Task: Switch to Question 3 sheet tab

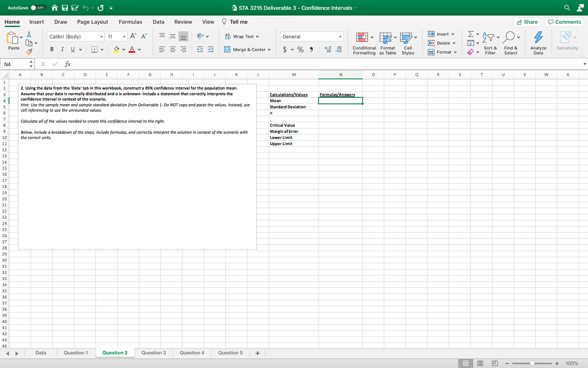Action: (x=154, y=353)
